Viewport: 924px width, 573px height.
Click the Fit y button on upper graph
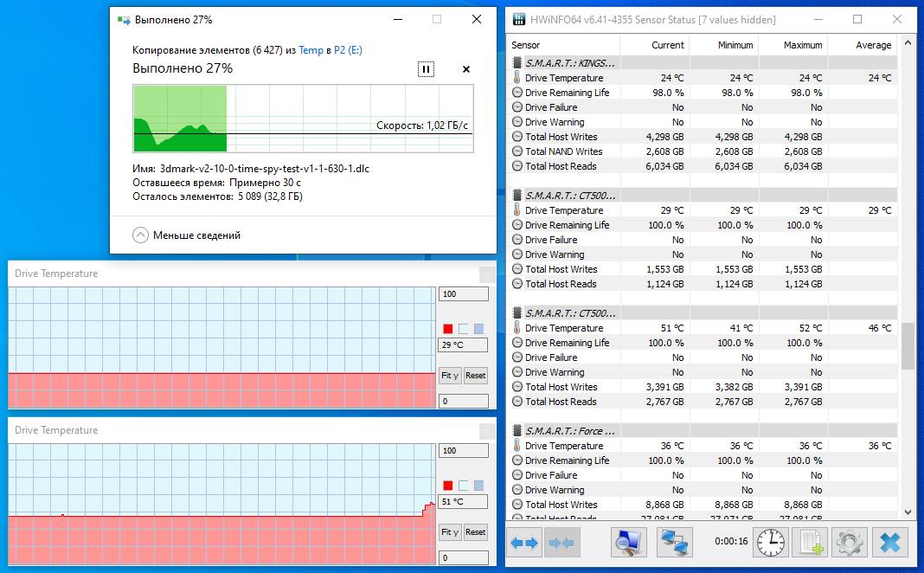tap(450, 375)
